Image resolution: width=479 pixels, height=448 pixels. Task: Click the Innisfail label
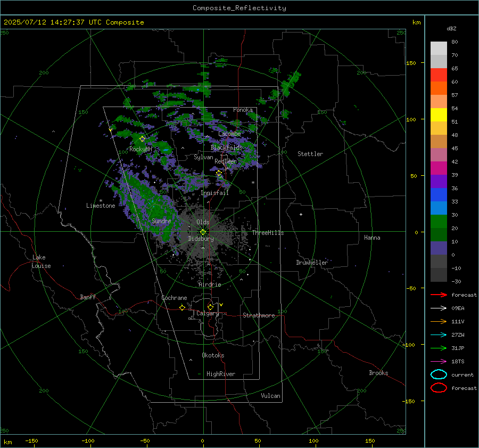214,193
